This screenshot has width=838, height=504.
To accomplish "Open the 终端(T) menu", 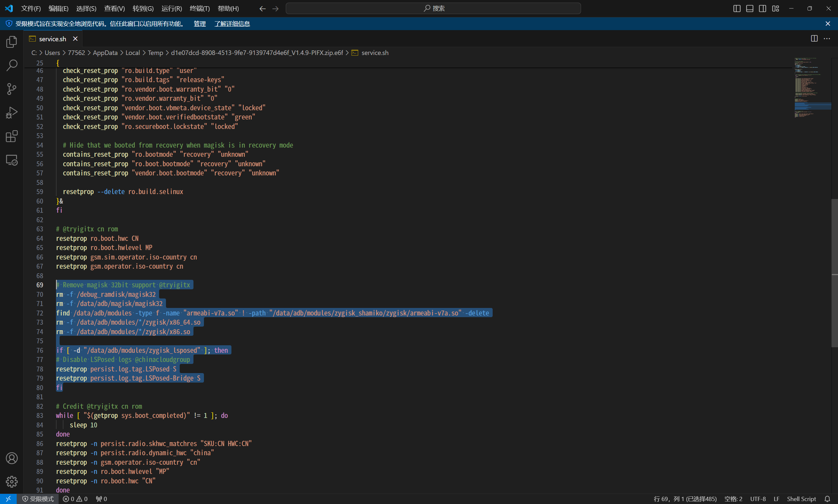I will [x=200, y=9].
